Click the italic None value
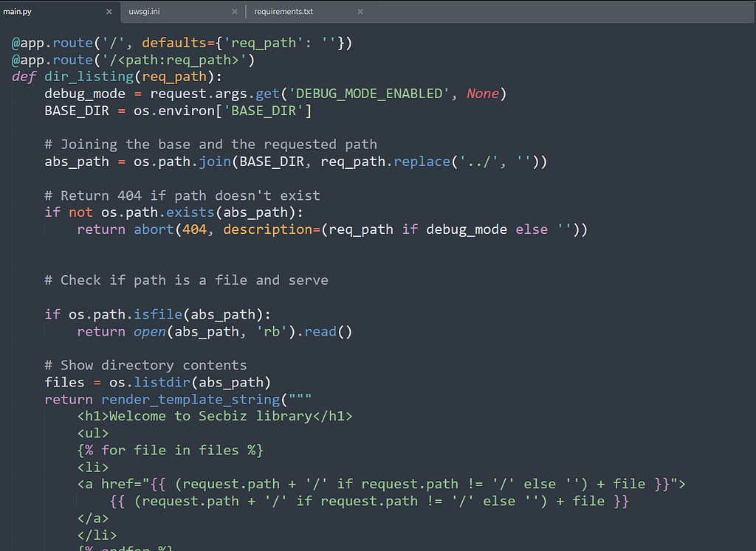Screen dimensions: 756x551 point(483,94)
